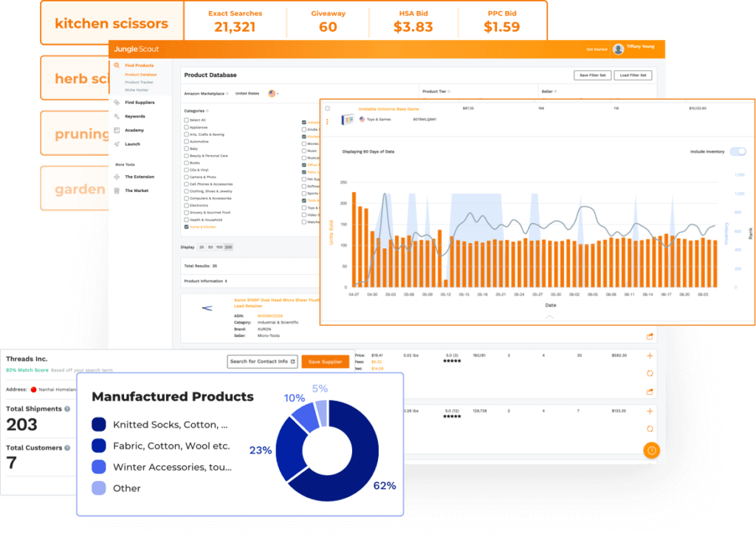This screenshot has width=756, height=534.
Task: Click the orange help question-mark button
Action: (x=651, y=451)
